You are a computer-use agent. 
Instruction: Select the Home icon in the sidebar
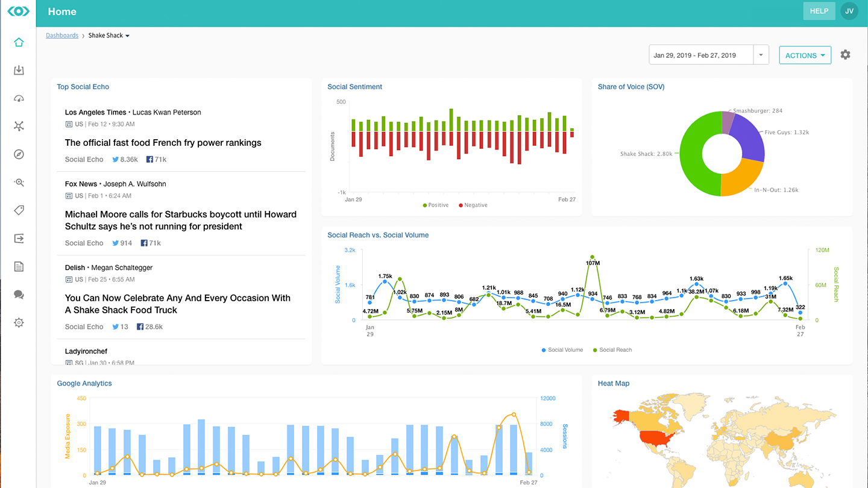19,42
